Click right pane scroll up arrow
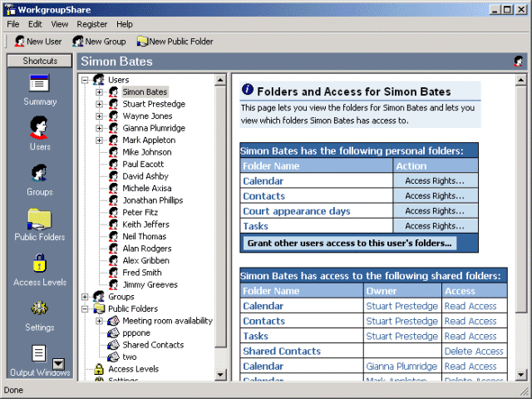532x399 pixels. [521, 80]
